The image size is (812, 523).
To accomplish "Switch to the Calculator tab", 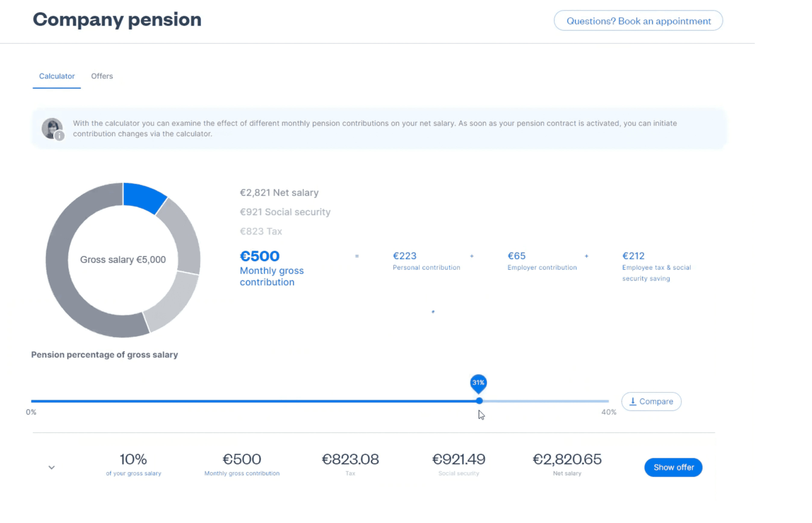I will pos(57,76).
